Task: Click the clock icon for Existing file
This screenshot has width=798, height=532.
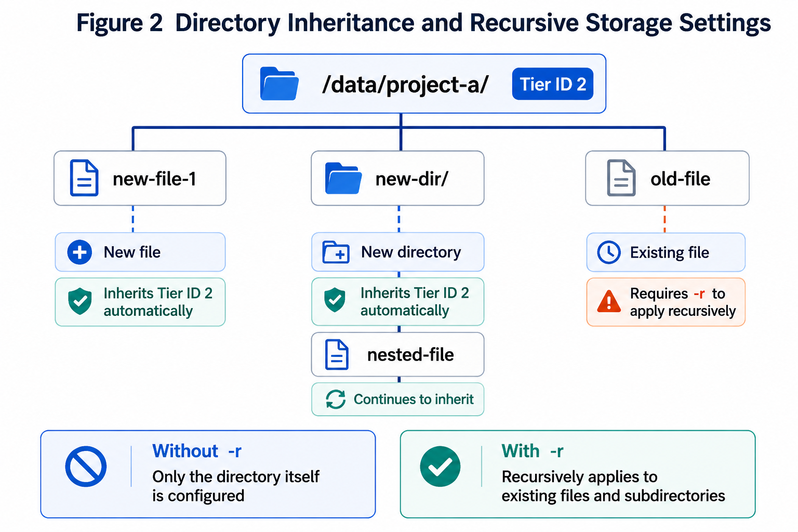Action: click(x=609, y=252)
